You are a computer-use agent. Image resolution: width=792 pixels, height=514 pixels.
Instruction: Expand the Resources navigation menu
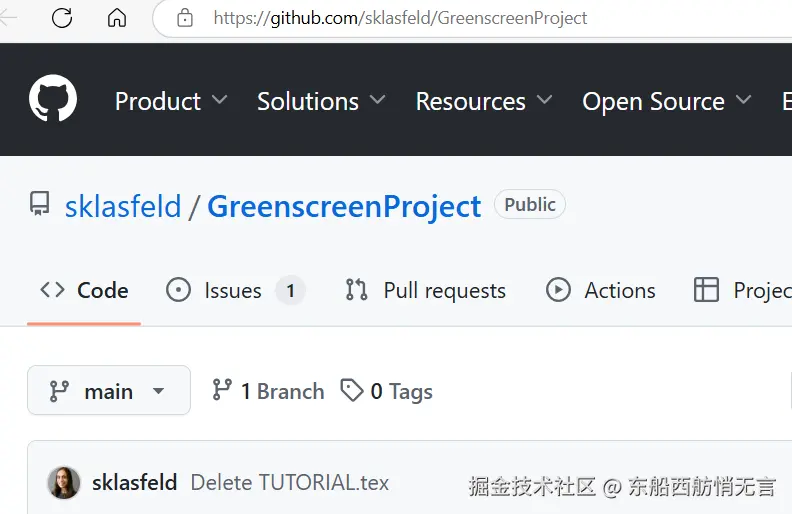[484, 101]
